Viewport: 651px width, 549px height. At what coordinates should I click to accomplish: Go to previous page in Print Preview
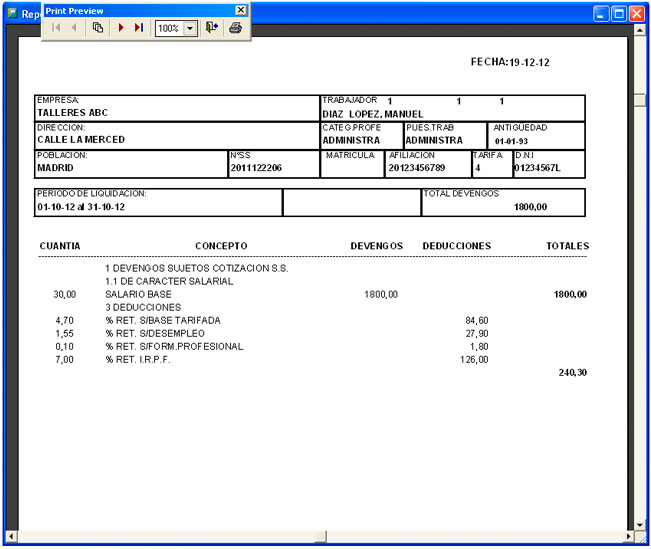pos(74,28)
